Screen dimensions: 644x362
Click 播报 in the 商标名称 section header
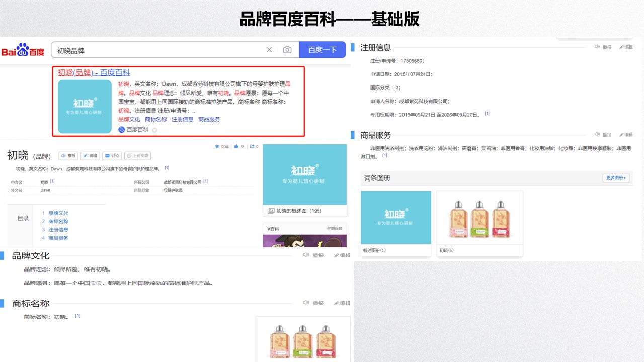314,303
